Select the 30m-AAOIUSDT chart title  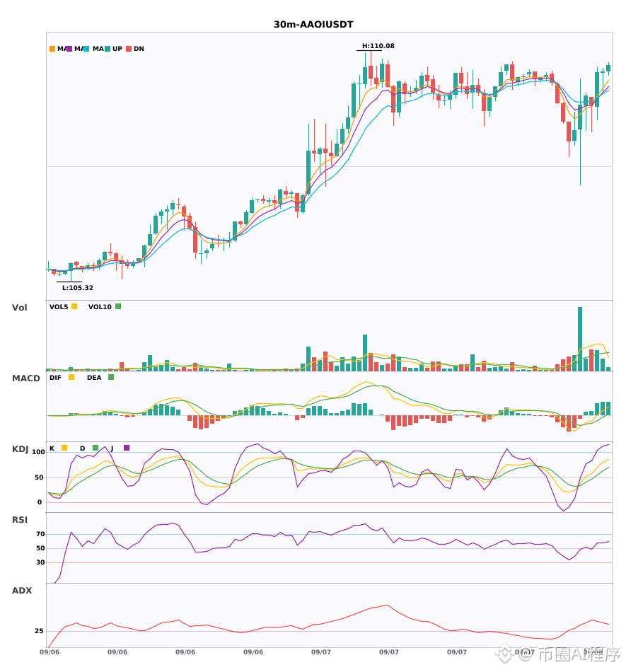pos(313,25)
